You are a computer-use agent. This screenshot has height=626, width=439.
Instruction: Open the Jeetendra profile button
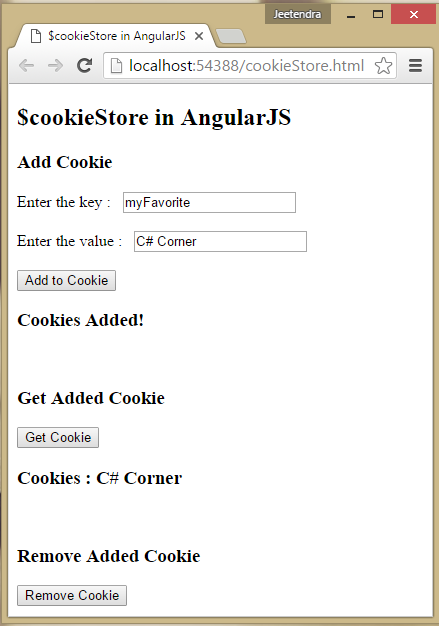tap(297, 14)
